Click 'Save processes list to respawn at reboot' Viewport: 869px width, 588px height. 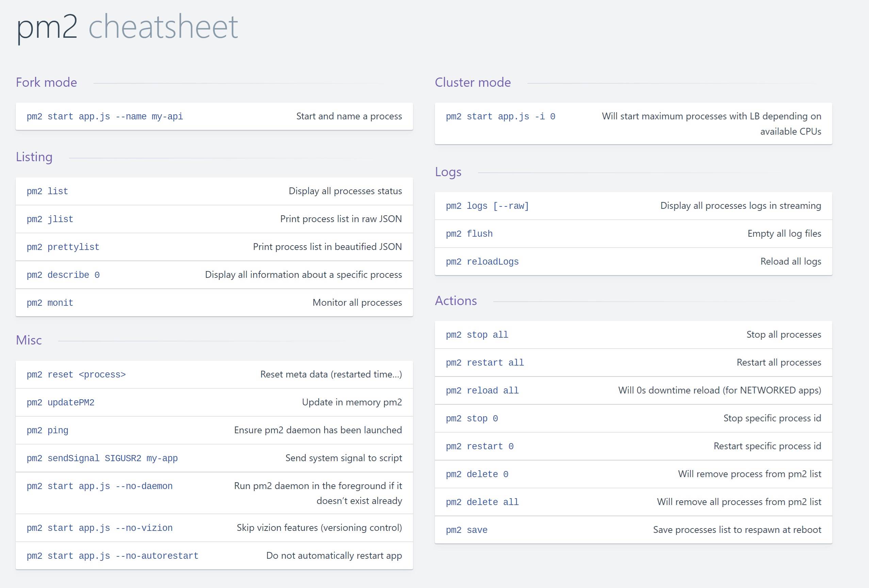tap(737, 530)
